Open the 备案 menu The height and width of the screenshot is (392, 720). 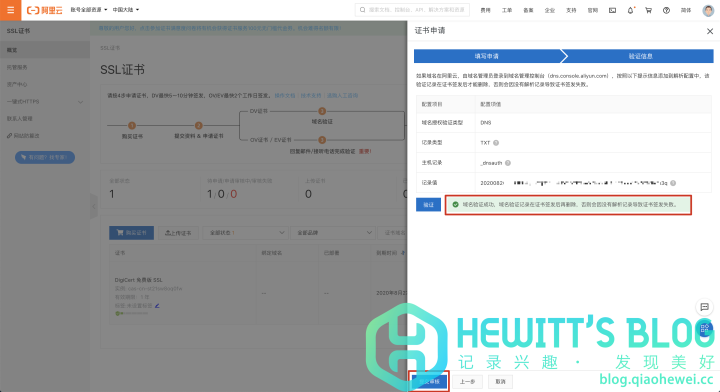528,10
